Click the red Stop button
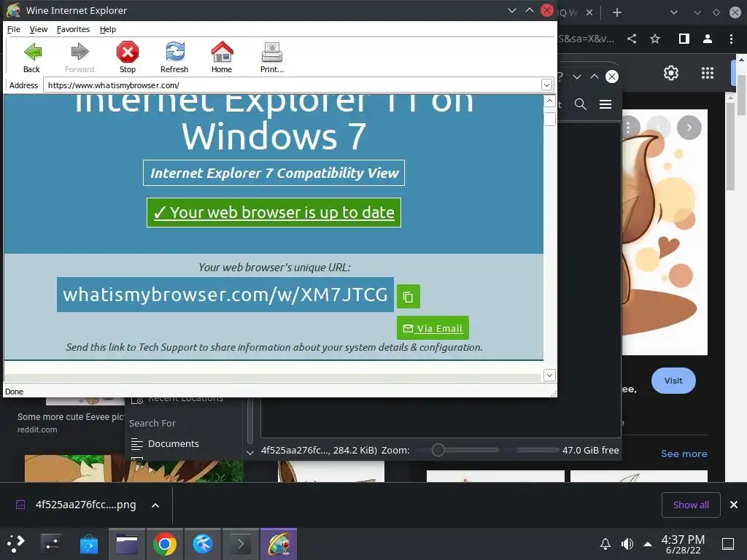The width and height of the screenshot is (747, 560). click(127, 57)
